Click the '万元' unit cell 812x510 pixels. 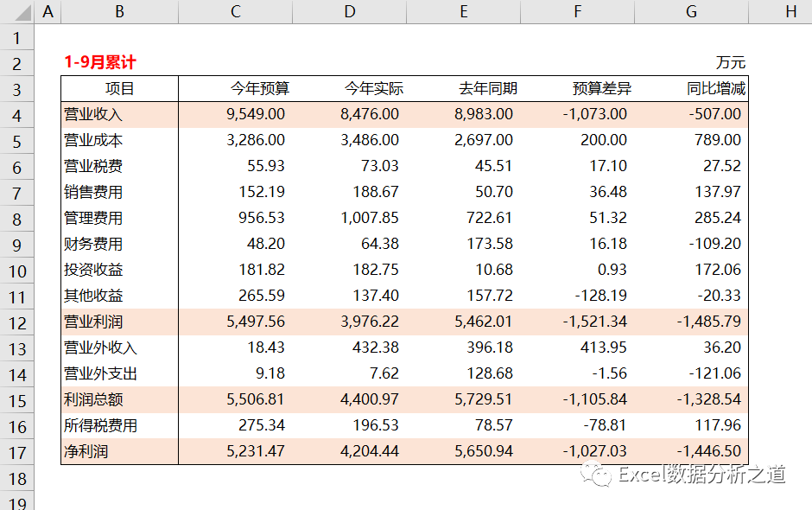[691, 63]
